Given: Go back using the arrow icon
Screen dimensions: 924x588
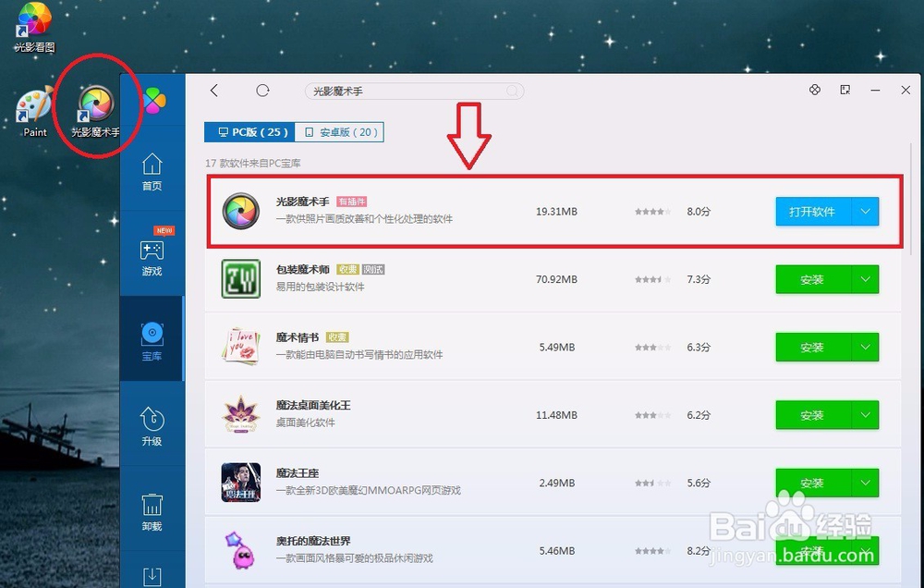Looking at the screenshot, I should [x=213, y=90].
